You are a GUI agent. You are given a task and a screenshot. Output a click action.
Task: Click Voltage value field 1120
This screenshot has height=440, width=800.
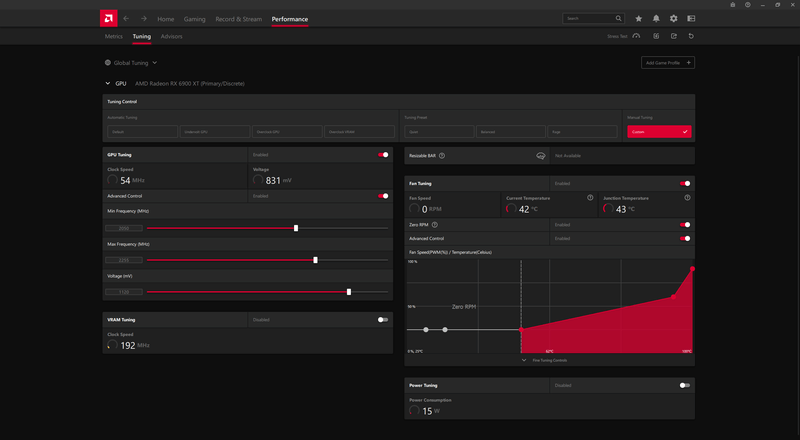[x=124, y=292]
